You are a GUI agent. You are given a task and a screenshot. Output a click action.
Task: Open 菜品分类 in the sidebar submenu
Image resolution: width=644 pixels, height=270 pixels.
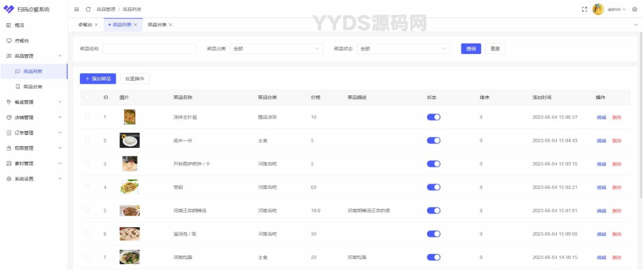coord(32,86)
